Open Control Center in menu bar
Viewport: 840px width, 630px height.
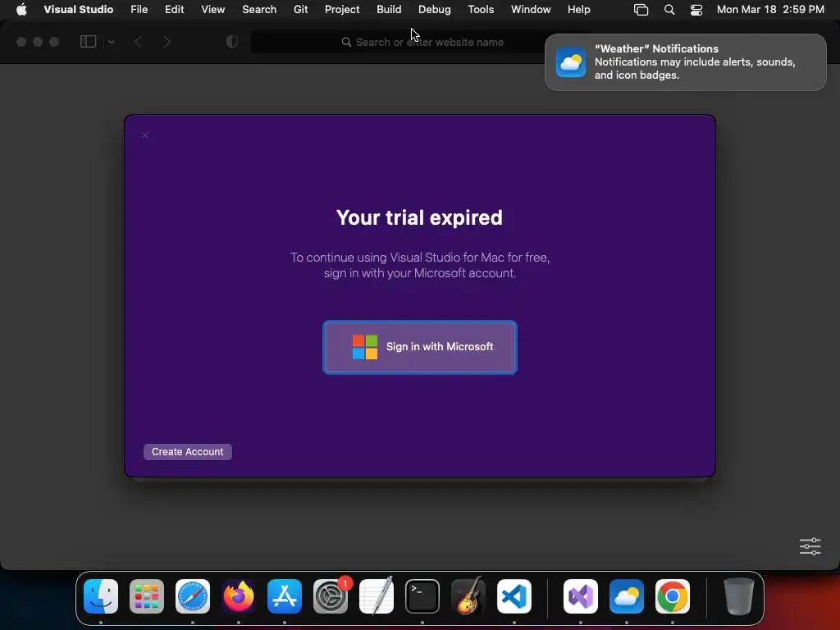696,10
